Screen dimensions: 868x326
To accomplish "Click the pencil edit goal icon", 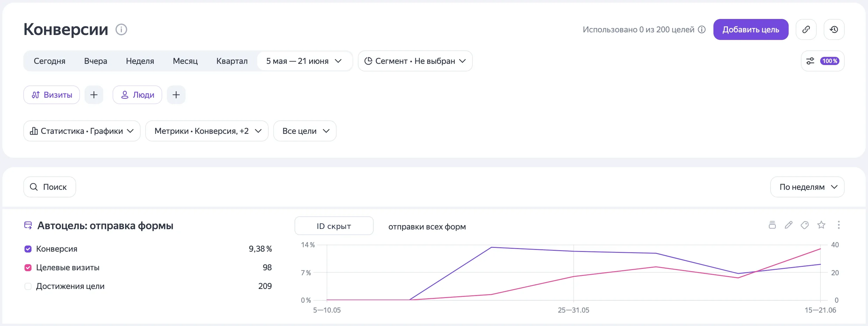I will coord(788,225).
